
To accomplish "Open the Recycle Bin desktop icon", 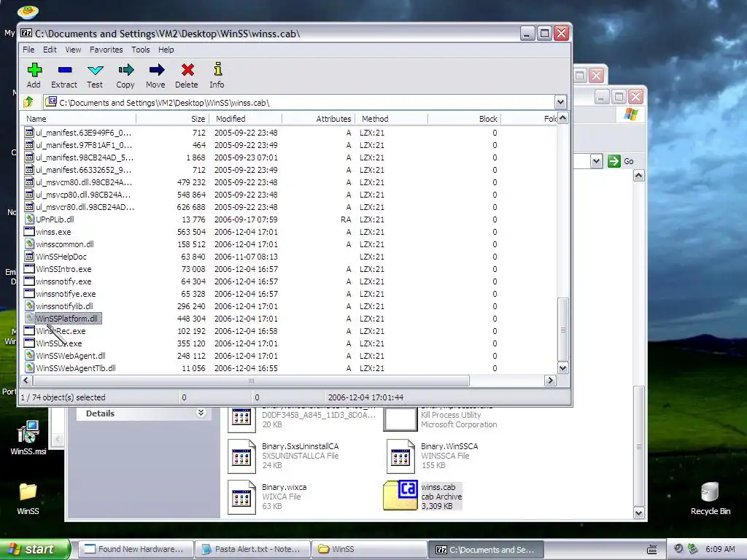I will pos(709,492).
